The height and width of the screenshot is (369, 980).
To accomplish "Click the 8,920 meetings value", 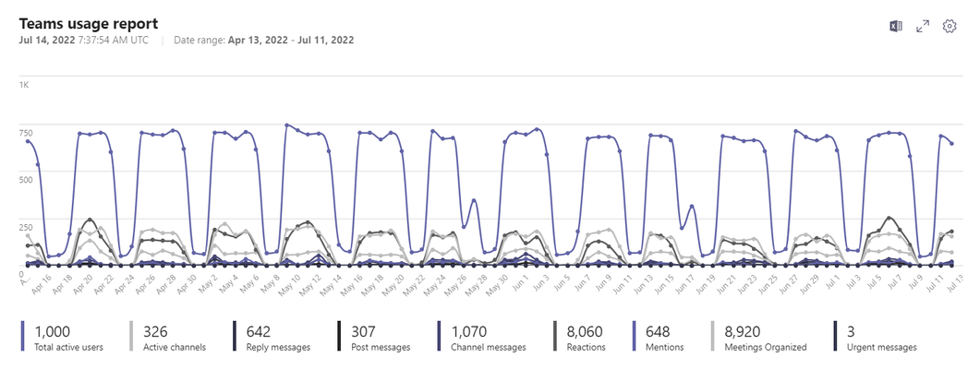I will point(744,331).
